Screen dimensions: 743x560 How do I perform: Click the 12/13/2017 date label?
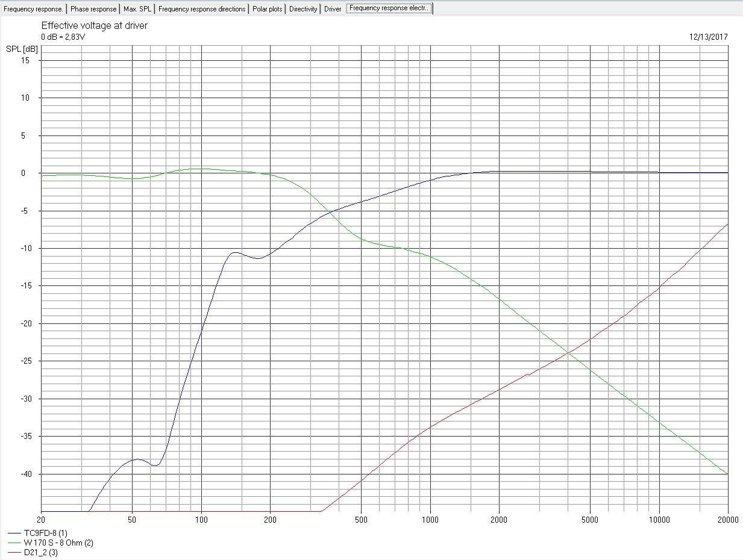tap(708, 37)
